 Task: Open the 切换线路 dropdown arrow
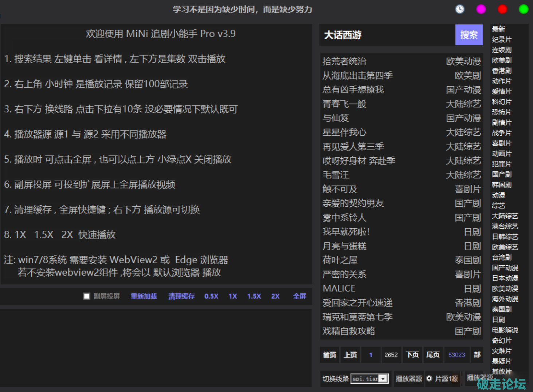tap(383, 379)
